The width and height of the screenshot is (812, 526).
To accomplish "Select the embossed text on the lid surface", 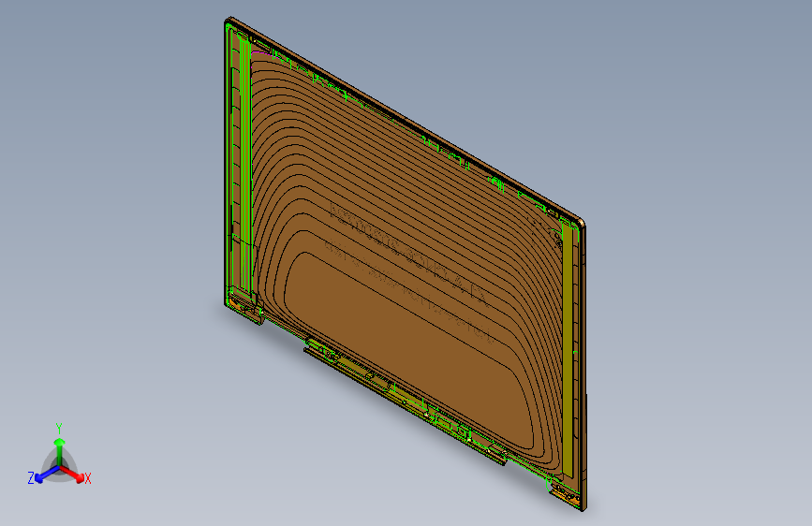I will pos(409,271).
